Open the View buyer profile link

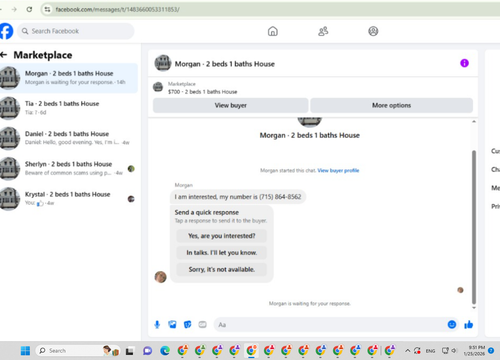(x=338, y=170)
